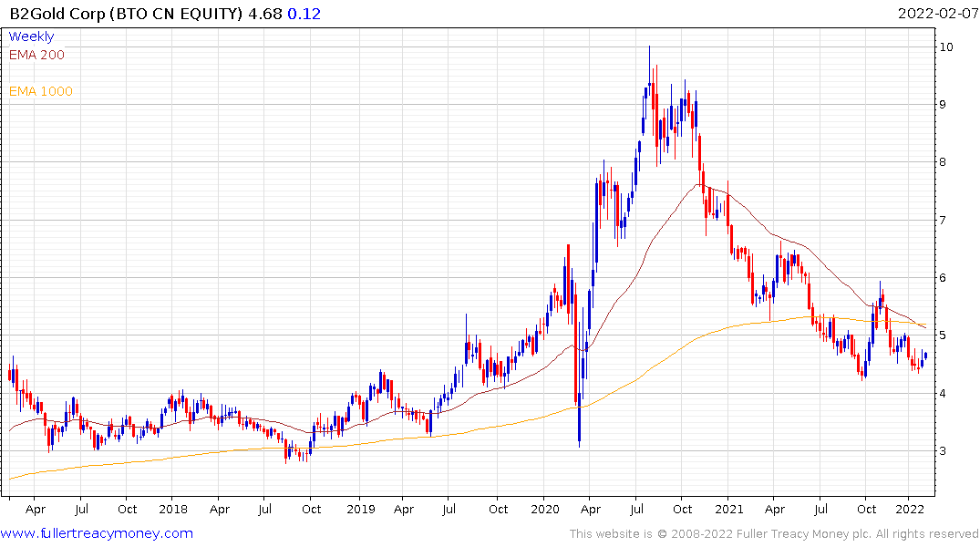Click the y-axis label '8'

pos(942,162)
